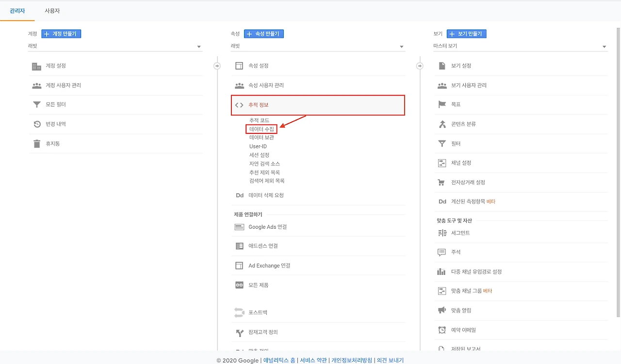Screen dimensions: 621x364
Task: Open the 전자상거래 설정 entry
Action: [521, 182]
